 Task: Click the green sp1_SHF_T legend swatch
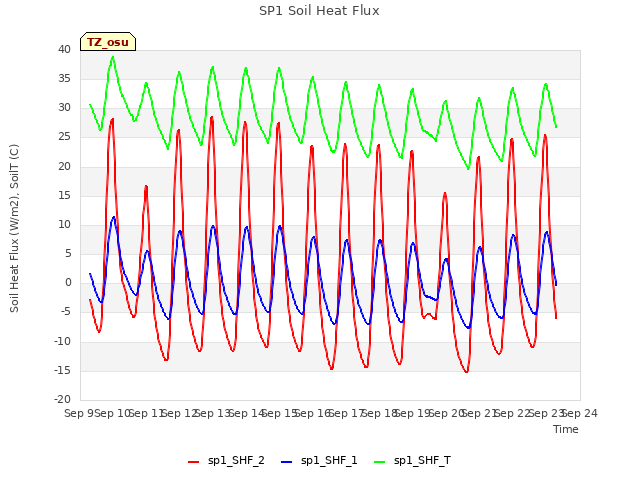[x=380, y=462]
